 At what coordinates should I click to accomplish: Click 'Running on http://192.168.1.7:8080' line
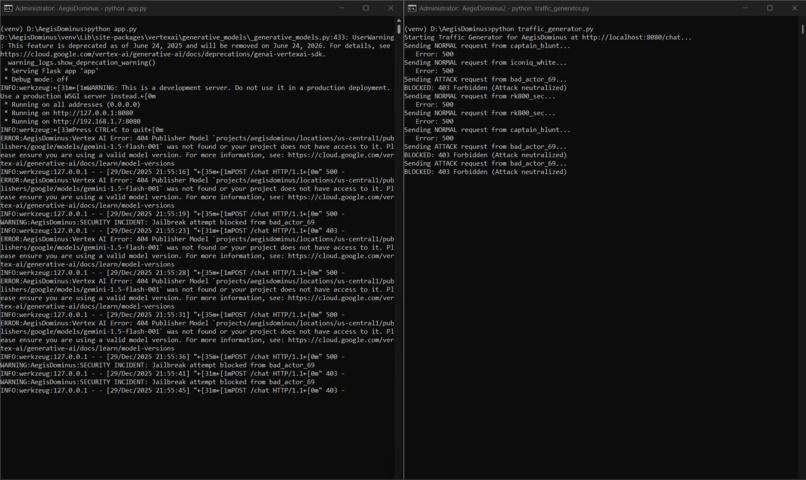click(x=72, y=121)
